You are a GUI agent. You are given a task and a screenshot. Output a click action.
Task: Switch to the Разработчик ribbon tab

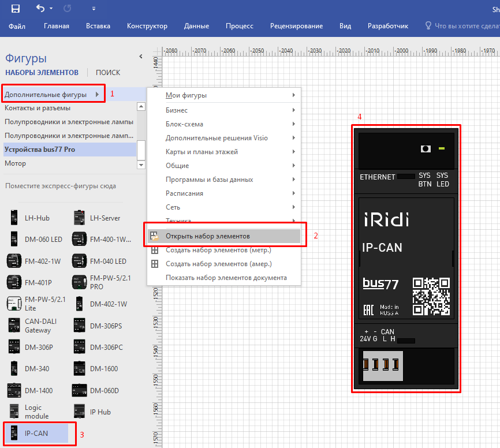coord(387,26)
